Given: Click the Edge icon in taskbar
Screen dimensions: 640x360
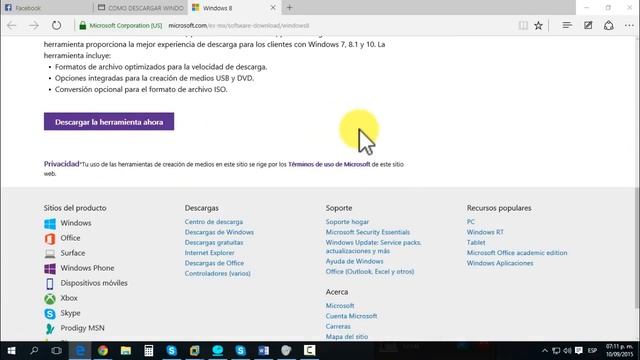Looking at the screenshot, I should [80, 351].
